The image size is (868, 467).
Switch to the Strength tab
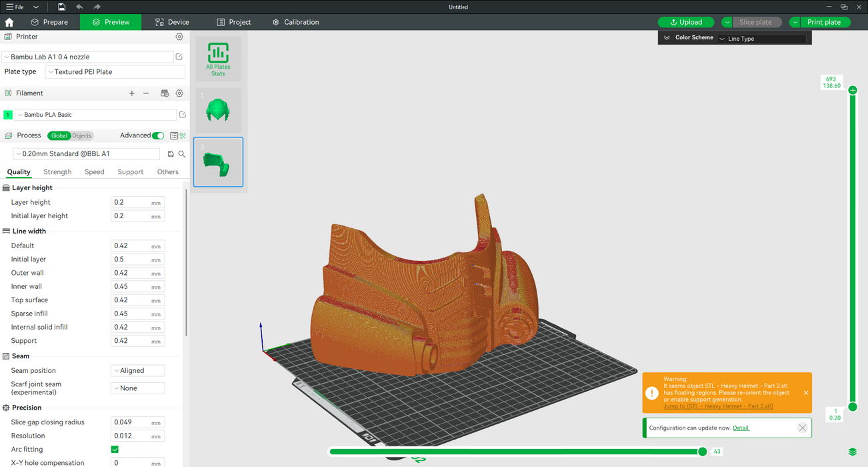(x=57, y=172)
